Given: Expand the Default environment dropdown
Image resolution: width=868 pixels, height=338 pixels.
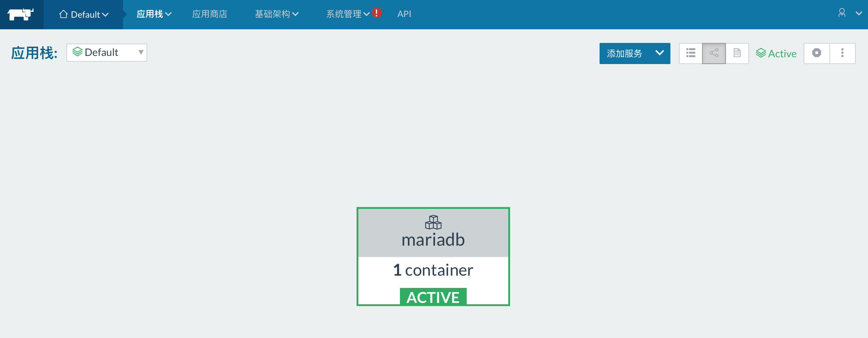Looking at the screenshot, I should pyautogui.click(x=83, y=14).
